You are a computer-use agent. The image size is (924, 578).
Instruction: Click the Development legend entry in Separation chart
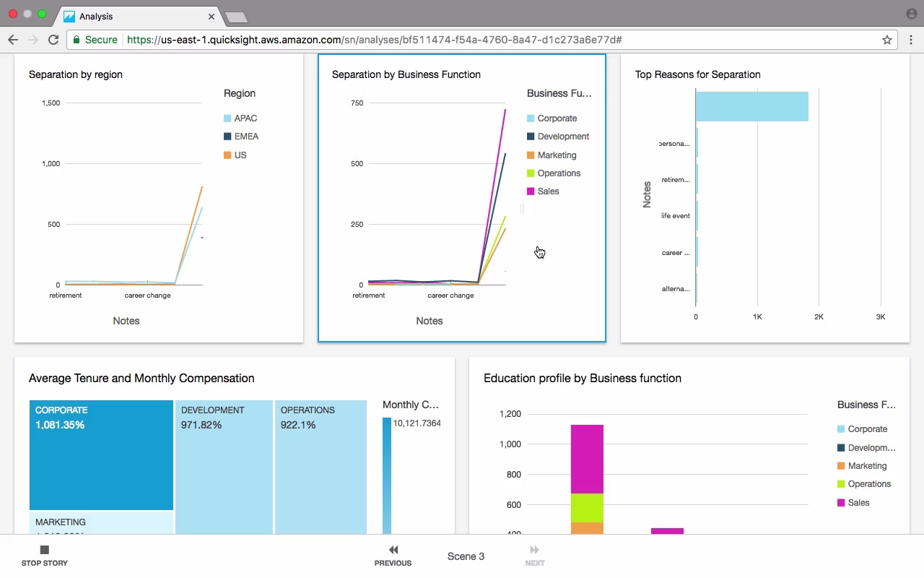click(558, 137)
